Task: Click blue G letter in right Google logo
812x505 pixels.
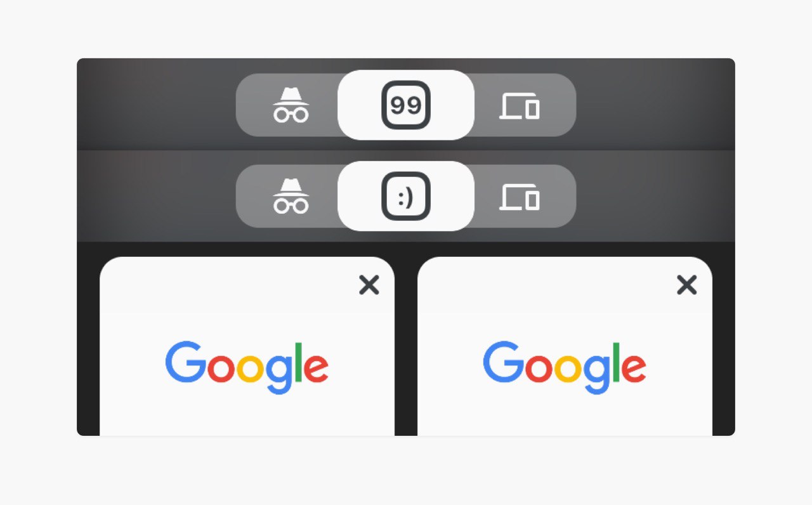Action: tap(504, 361)
